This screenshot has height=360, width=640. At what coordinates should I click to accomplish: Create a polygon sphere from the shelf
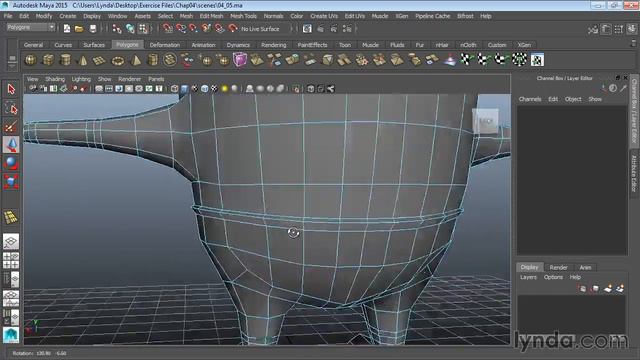click(31, 60)
